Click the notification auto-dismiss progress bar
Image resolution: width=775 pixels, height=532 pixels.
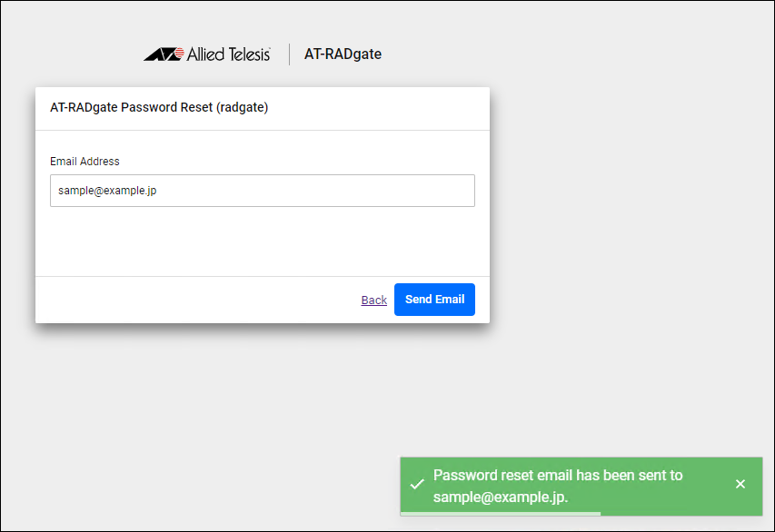coord(501,513)
